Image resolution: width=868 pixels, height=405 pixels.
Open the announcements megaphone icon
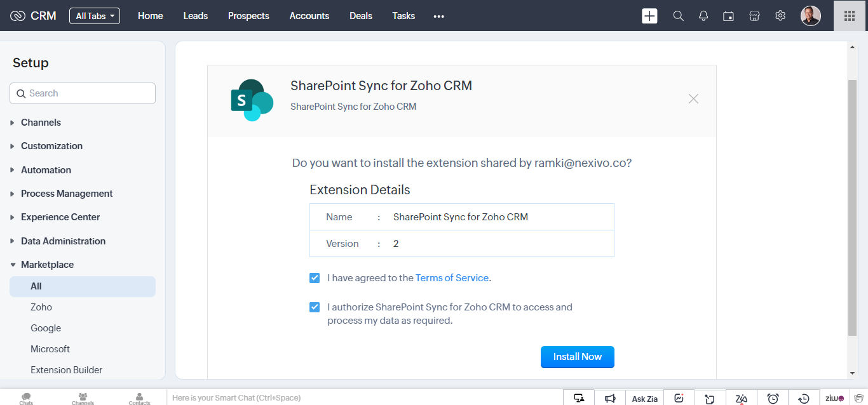[x=610, y=398]
